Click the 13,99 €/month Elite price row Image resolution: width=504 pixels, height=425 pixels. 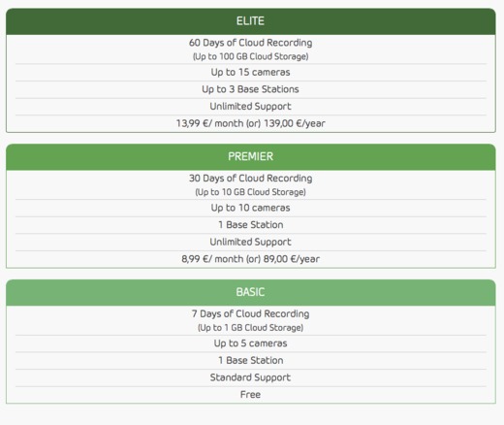point(251,123)
